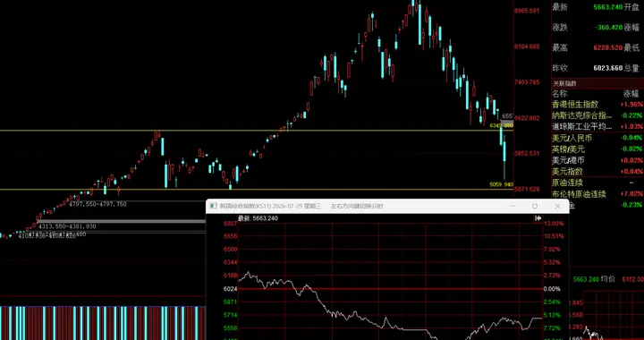
Task: Close the intraday chart popup window
Action: pyautogui.click(x=557, y=206)
